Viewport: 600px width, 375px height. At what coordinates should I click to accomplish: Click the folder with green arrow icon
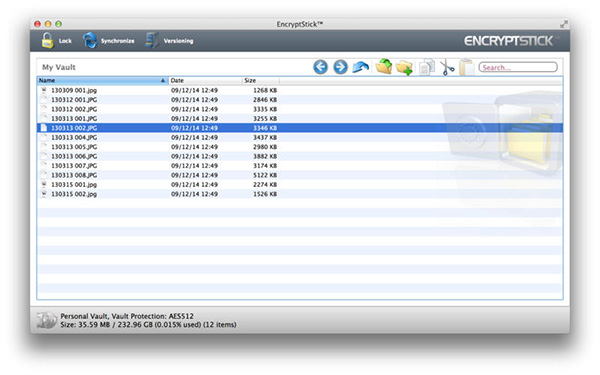(x=384, y=67)
